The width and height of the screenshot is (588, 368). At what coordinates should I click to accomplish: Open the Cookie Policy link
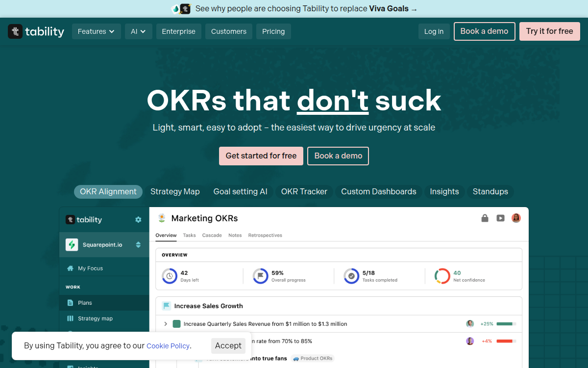click(168, 346)
